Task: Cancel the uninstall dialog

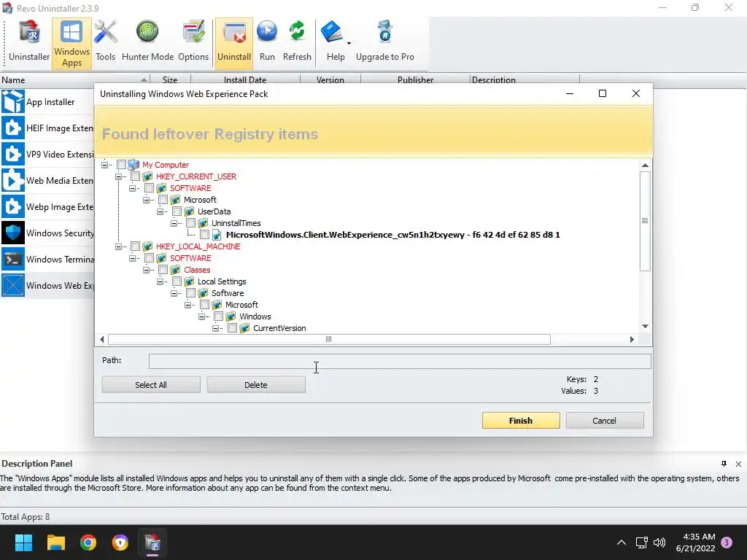Action: point(604,421)
